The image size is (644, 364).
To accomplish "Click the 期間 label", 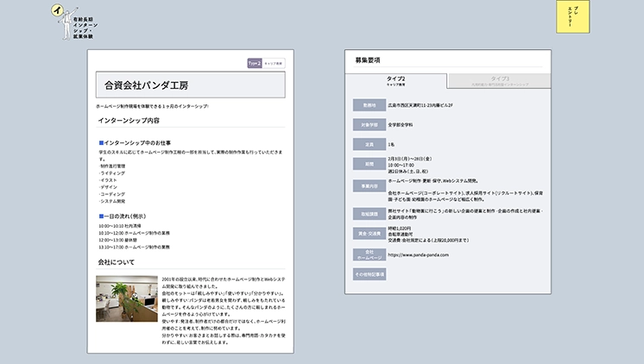I will point(369,163).
